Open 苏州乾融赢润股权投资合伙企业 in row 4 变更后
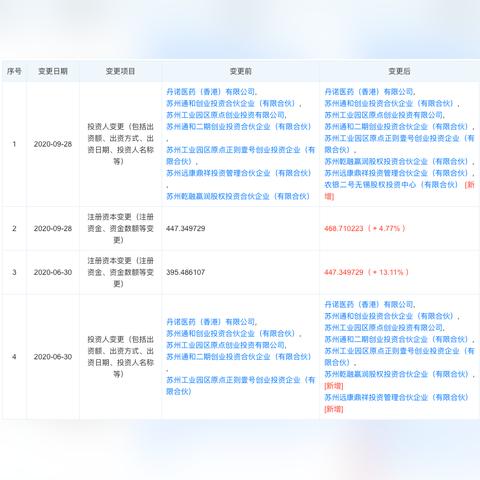 (x=396, y=374)
